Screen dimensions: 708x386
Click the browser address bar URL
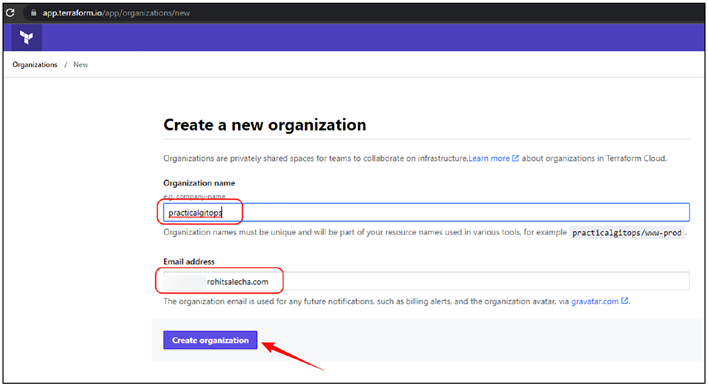click(116, 13)
